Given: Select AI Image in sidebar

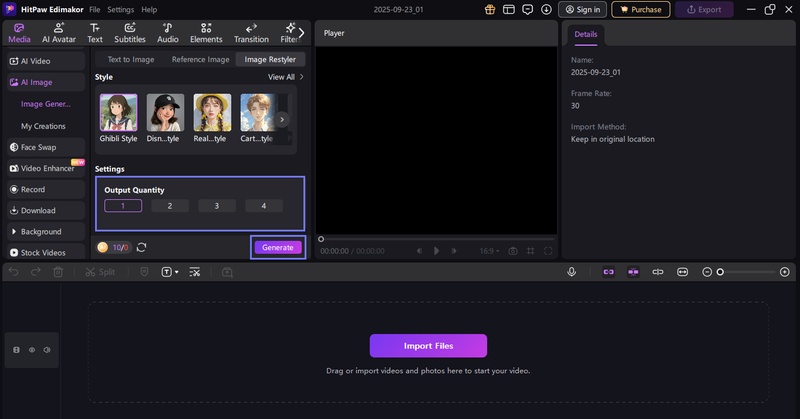Looking at the screenshot, I should (x=46, y=82).
